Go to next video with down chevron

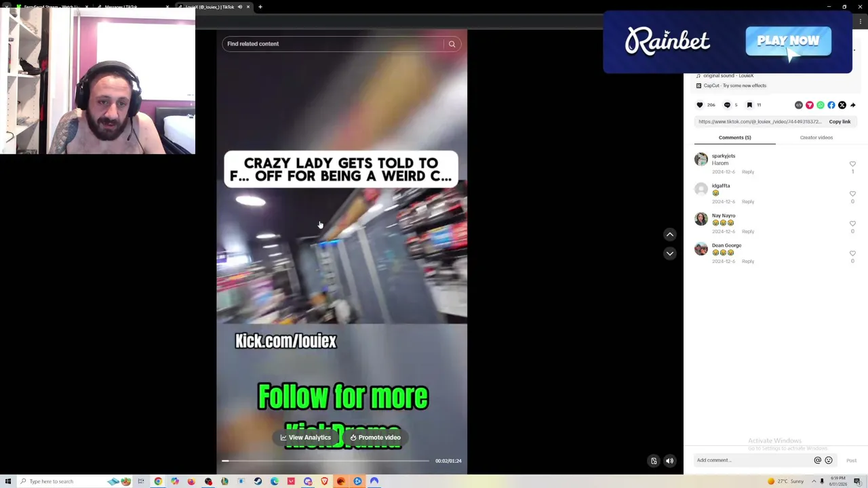click(x=670, y=253)
